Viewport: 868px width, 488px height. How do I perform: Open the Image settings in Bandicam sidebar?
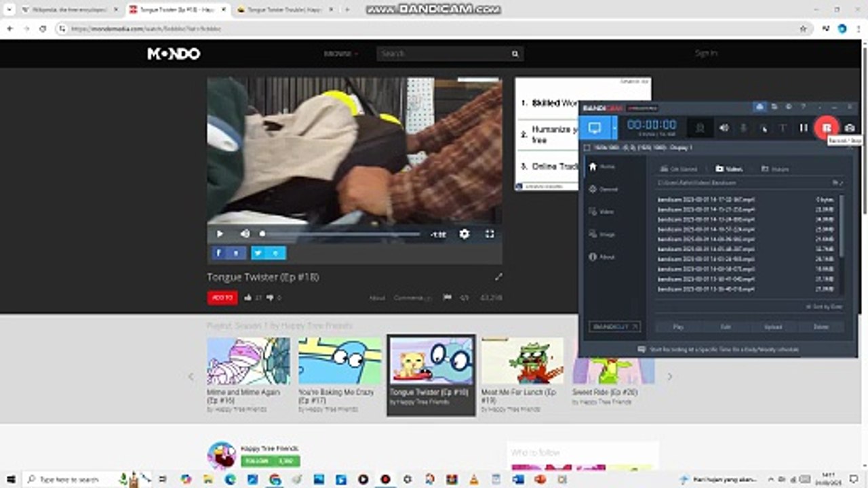[603, 234]
